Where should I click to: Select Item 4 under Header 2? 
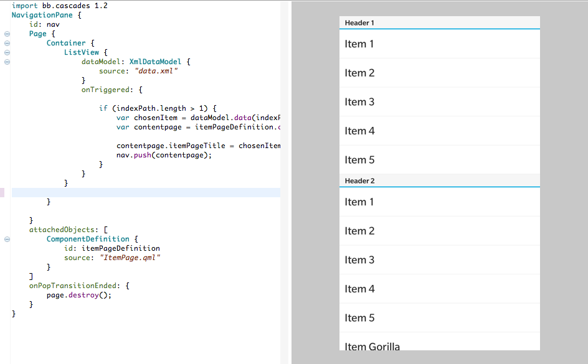click(x=439, y=289)
